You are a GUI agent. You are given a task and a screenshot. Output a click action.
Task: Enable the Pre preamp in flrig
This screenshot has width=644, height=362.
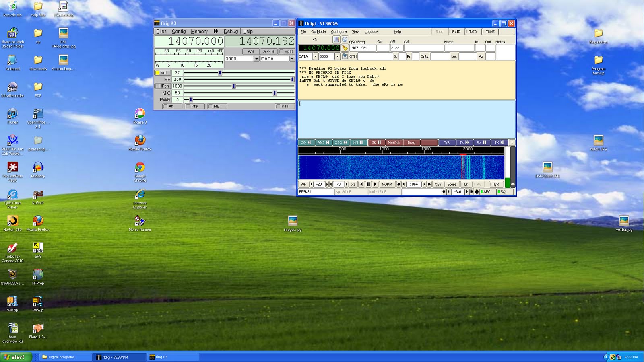pyautogui.click(x=195, y=106)
